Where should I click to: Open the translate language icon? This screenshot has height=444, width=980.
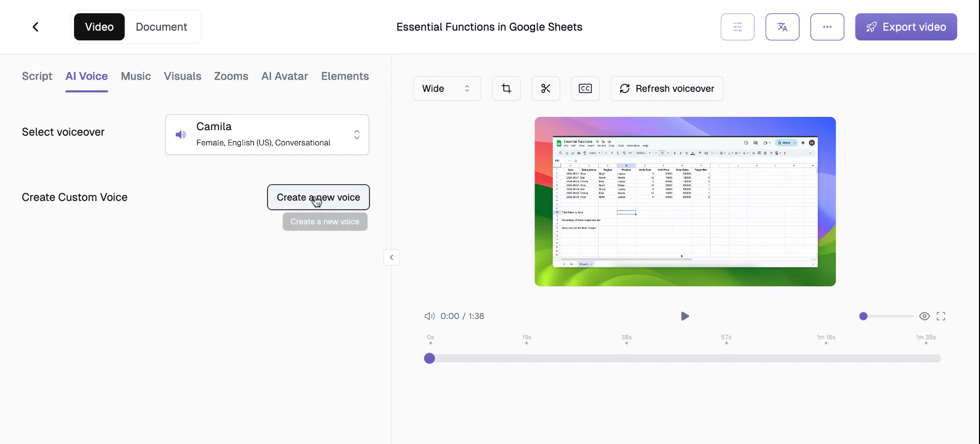pos(782,27)
